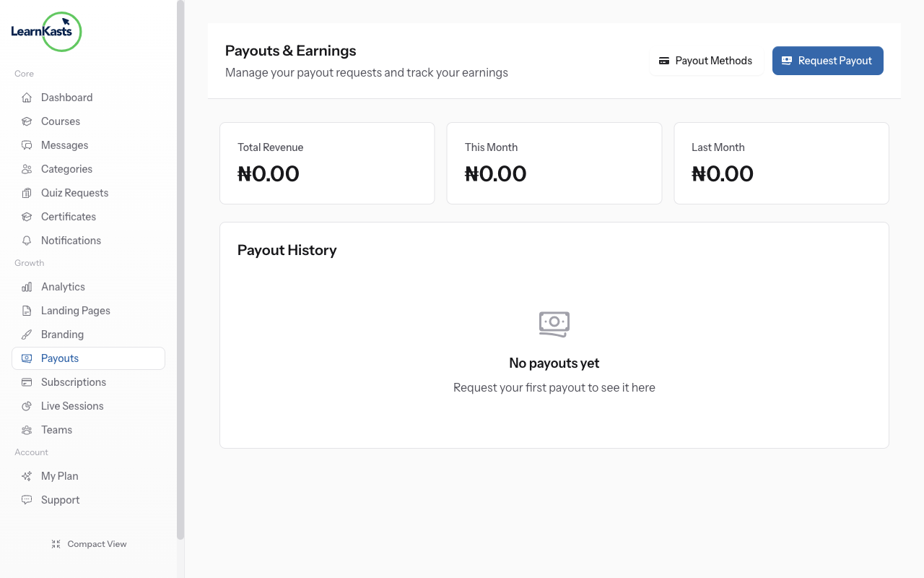The image size is (924, 578).
Task: Click the LearnKasts logo
Action: point(46,32)
